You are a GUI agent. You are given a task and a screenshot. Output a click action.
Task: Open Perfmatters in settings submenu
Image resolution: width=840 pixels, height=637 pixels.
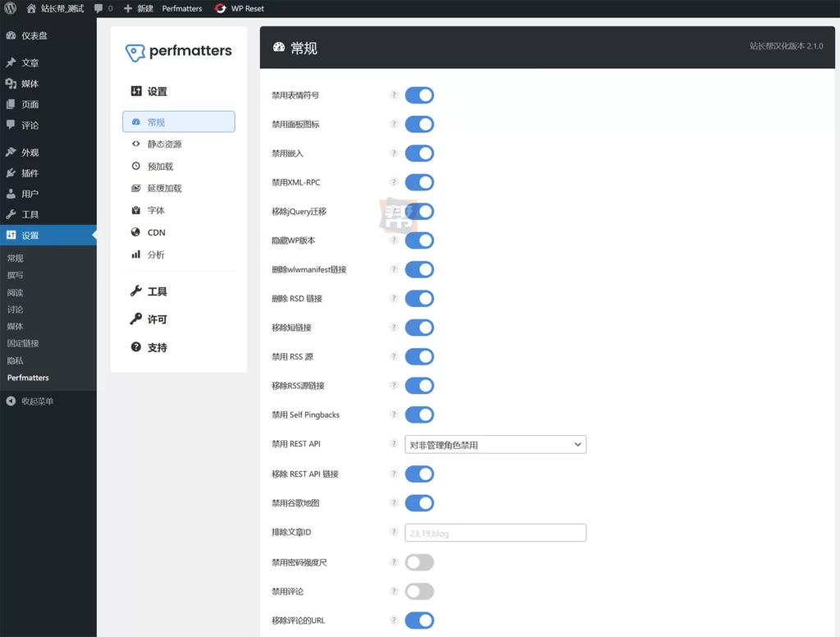click(28, 378)
